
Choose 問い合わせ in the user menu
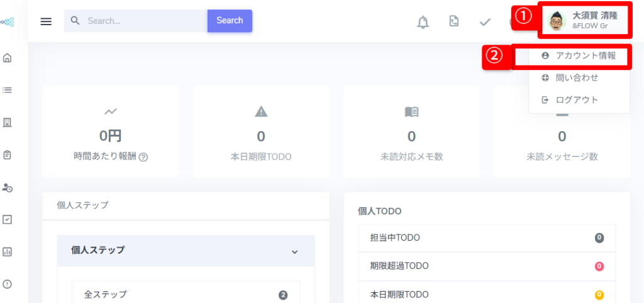pyautogui.click(x=577, y=77)
